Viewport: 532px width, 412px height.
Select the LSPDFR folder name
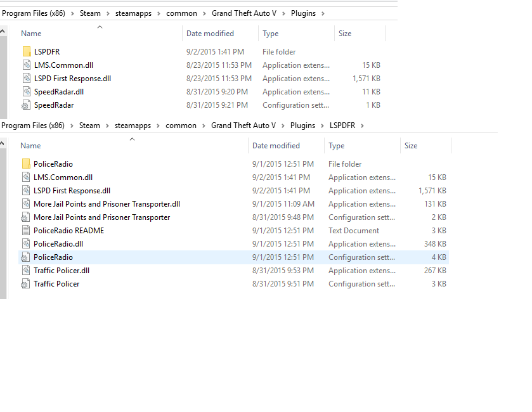click(47, 52)
